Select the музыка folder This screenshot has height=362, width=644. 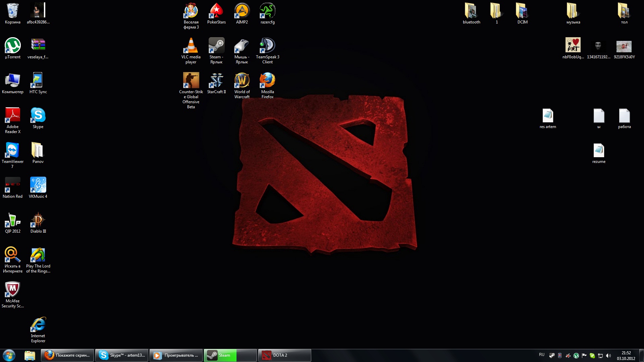[574, 13]
